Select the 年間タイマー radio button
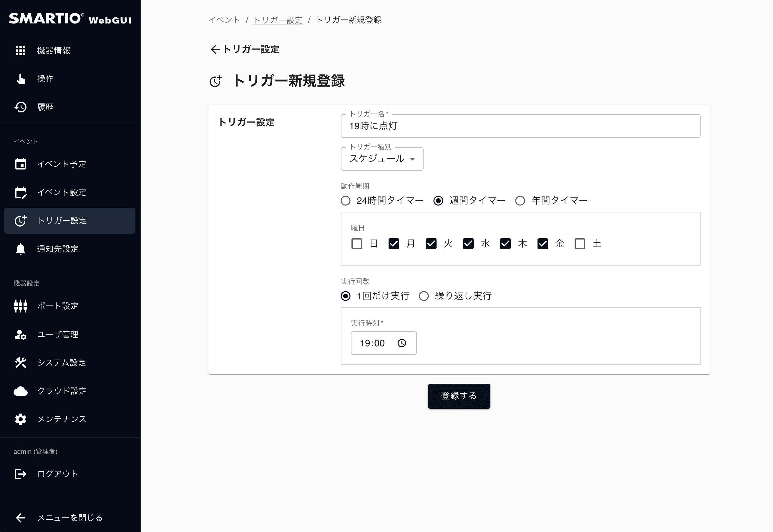The image size is (773, 532). (520, 200)
